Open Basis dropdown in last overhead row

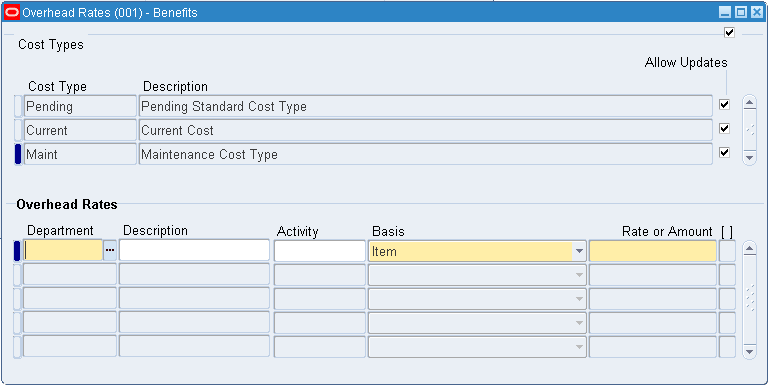tap(579, 347)
